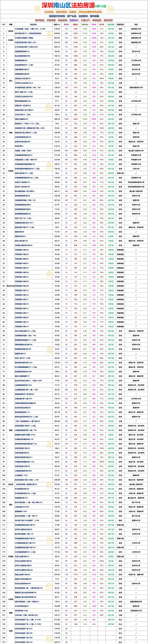Image resolution: width=148 pixels, height=644 pixels.
Task: Click the 白石洲 district cell
Action: click(x=11, y=484)
